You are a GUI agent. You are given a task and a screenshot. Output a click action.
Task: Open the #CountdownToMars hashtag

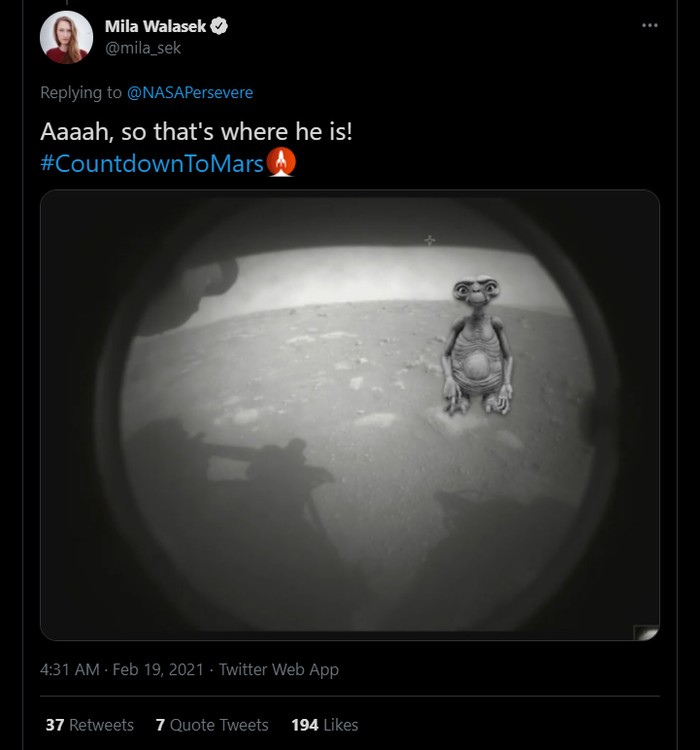tap(152, 163)
